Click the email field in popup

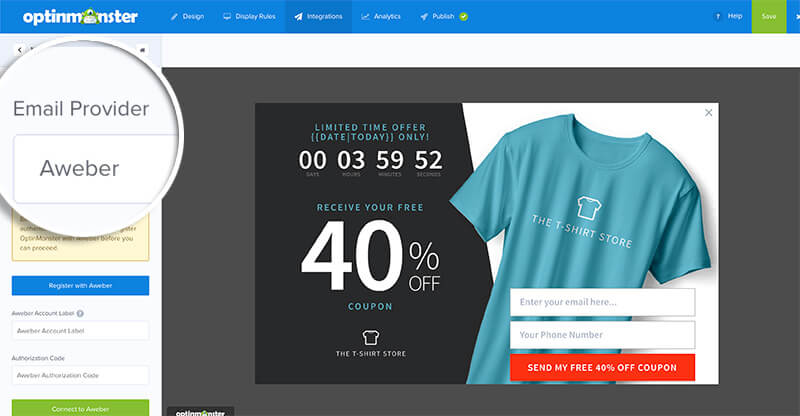[x=603, y=302]
